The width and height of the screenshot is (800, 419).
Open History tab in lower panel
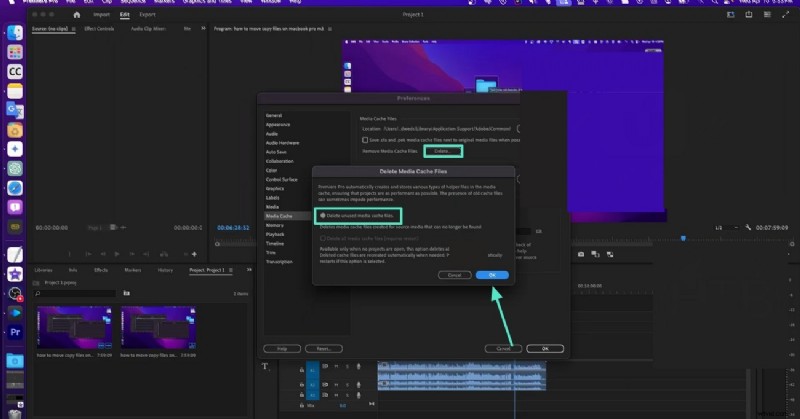pos(165,270)
